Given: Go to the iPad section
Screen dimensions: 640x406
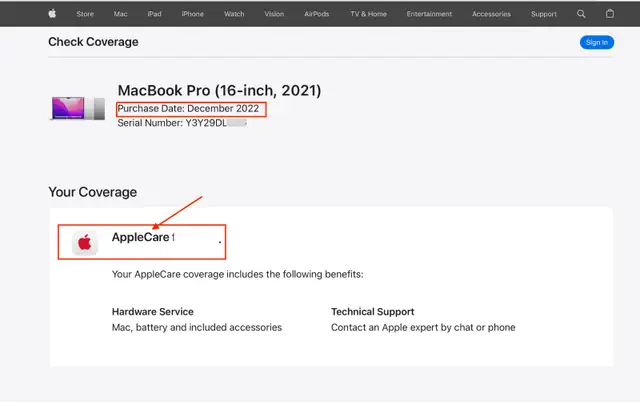Looking at the screenshot, I should tap(154, 14).
